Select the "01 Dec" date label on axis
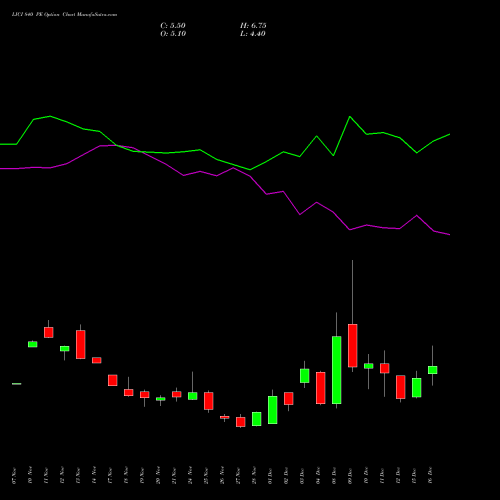Viewport: 500px width, 500px height. [270, 476]
